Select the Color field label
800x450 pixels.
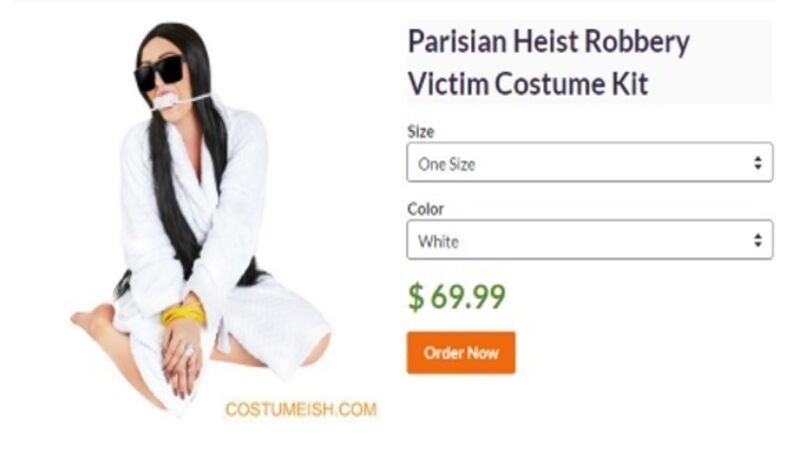click(x=425, y=209)
